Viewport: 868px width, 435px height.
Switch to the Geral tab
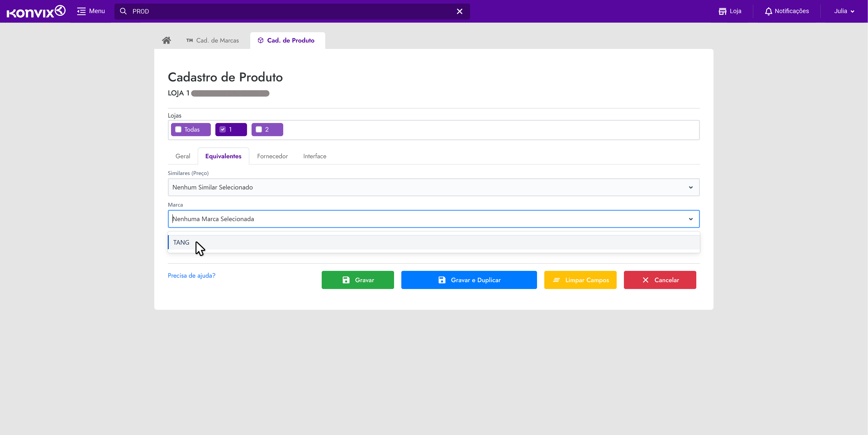pos(183,156)
